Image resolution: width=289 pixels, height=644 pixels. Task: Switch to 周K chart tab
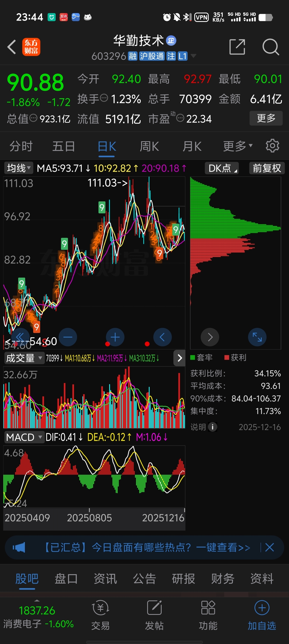tap(149, 146)
